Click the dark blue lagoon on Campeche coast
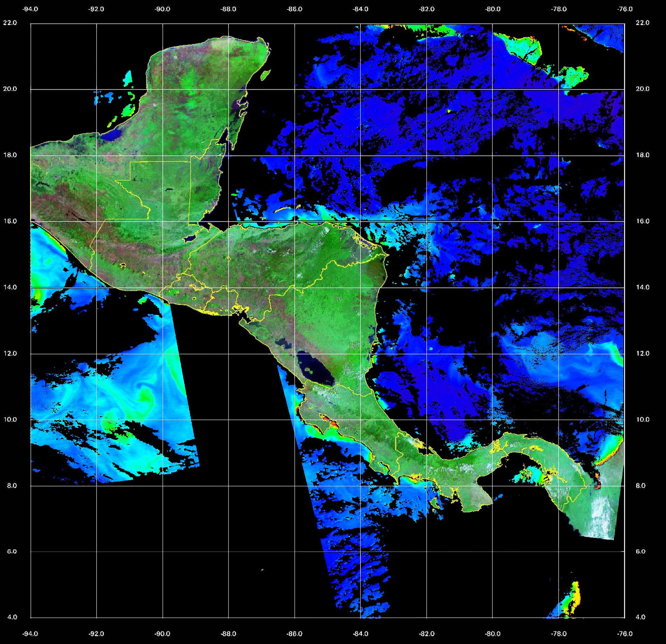The width and height of the screenshot is (666, 644). 114,135
